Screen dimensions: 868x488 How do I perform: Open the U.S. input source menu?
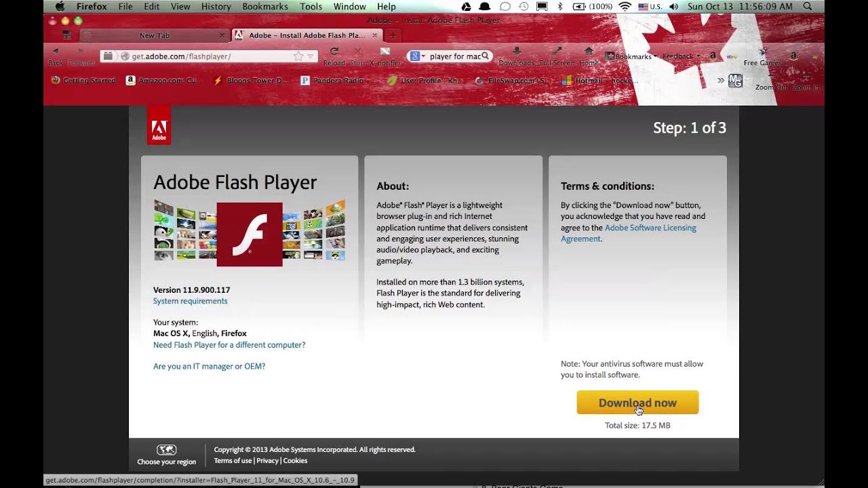tap(649, 7)
